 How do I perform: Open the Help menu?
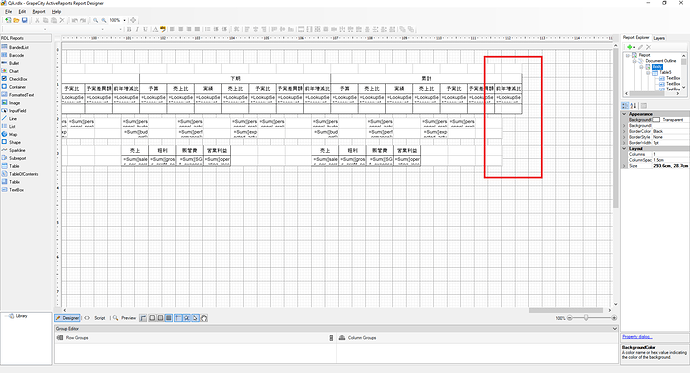(56, 11)
